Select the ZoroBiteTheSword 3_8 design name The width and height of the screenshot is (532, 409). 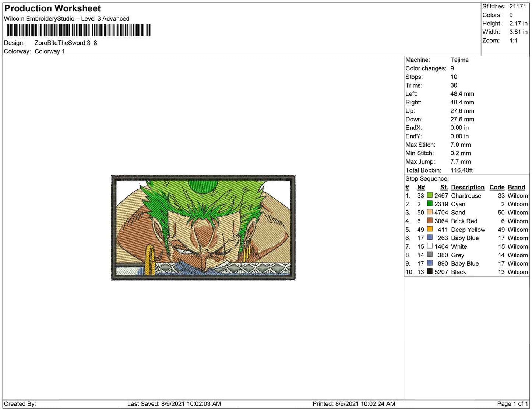pyautogui.click(x=66, y=43)
